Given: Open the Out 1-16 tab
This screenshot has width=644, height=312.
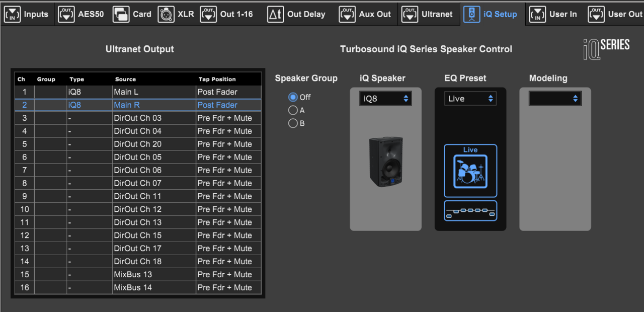Looking at the screenshot, I should tap(226, 14).
